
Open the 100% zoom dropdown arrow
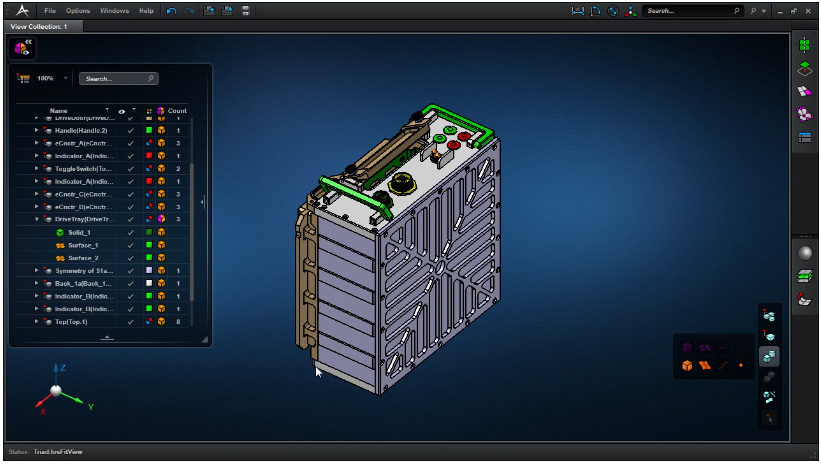tap(65, 79)
